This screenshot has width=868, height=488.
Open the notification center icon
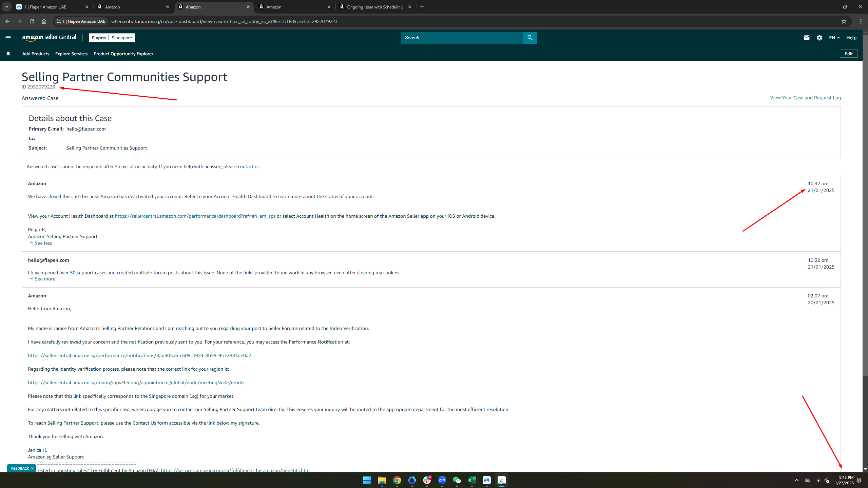[x=859, y=480]
